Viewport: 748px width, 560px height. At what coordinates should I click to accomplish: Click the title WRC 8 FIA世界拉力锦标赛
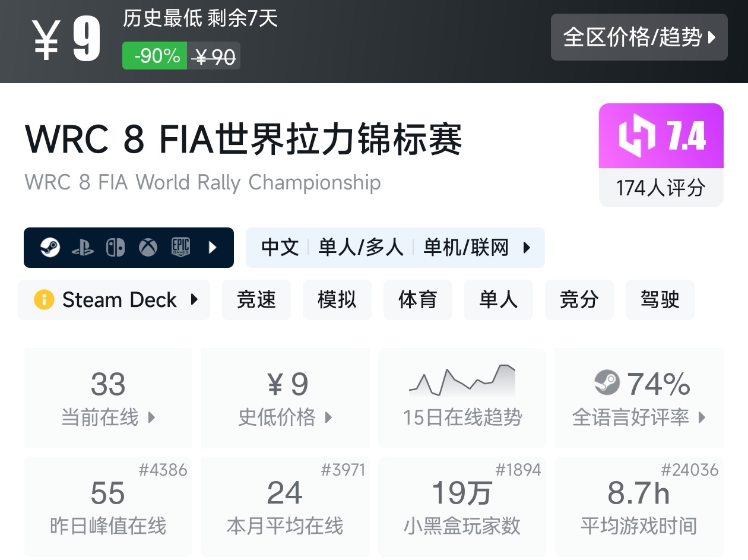243,138
